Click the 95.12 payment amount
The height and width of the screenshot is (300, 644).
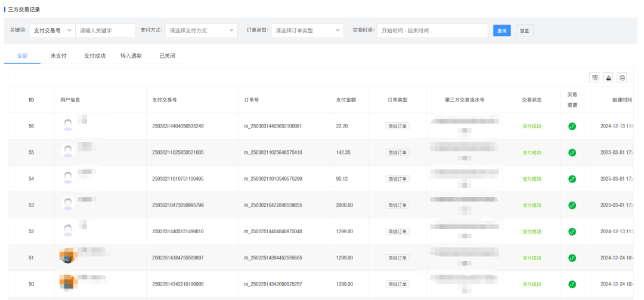[342, 179]
